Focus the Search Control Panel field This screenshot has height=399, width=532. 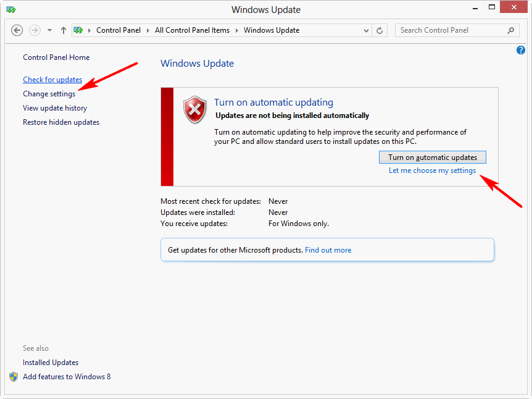(x=457, y=30)
